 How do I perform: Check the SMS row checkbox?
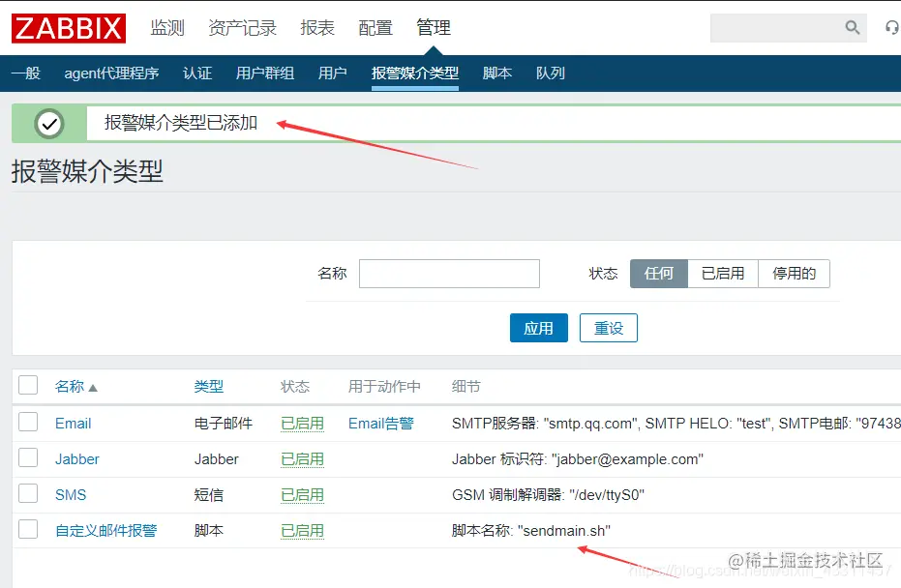(x=28, y=493)
